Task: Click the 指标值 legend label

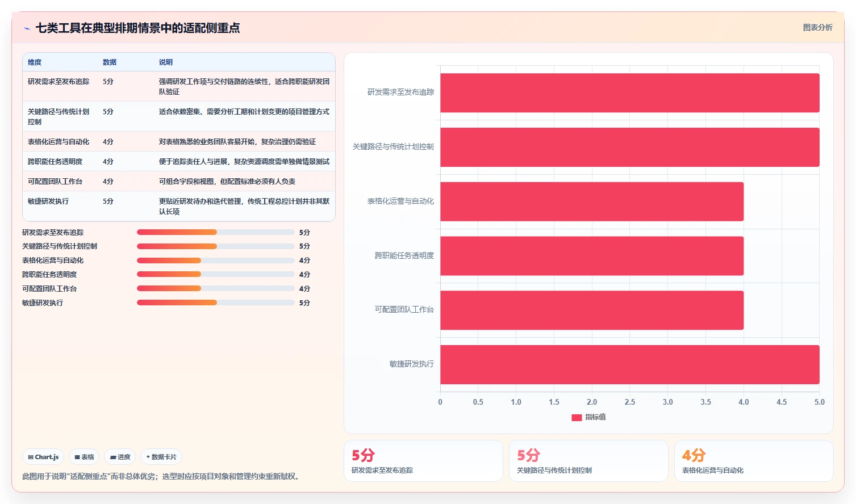Action: click(x=595, y=417)
